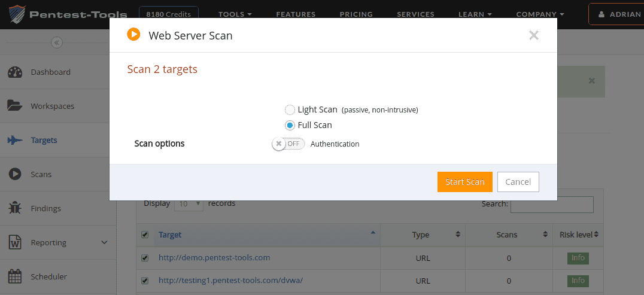Open the Tools dropdown menu

coord(235,14)
